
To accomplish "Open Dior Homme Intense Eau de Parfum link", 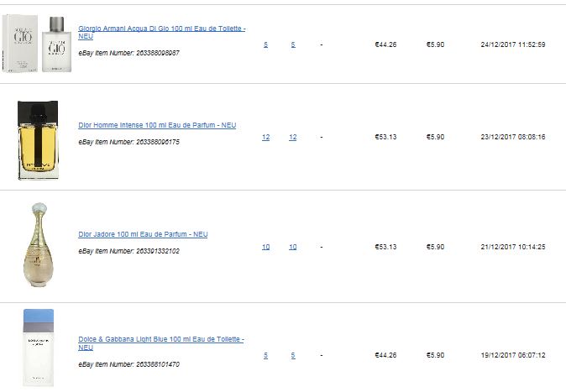I will point(157,125).
